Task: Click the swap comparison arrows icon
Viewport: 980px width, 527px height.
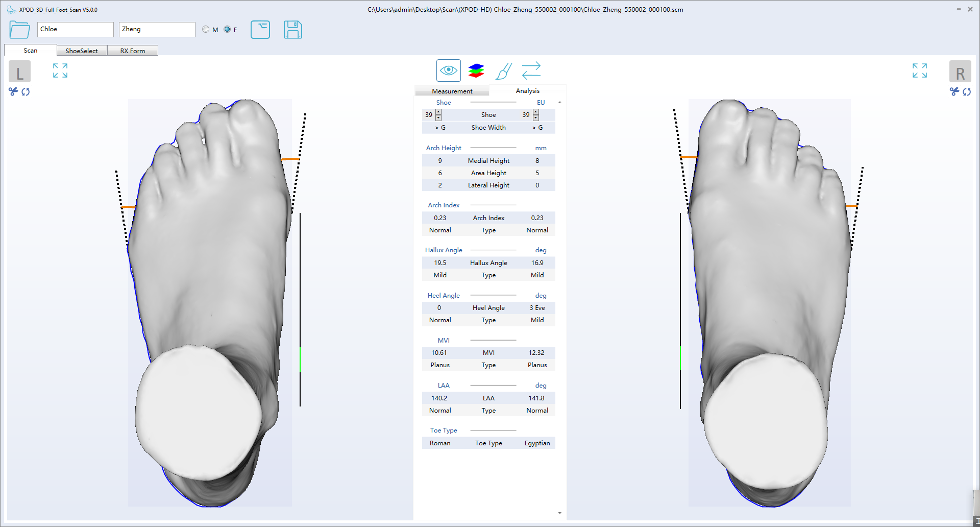Action: point(531,70)
